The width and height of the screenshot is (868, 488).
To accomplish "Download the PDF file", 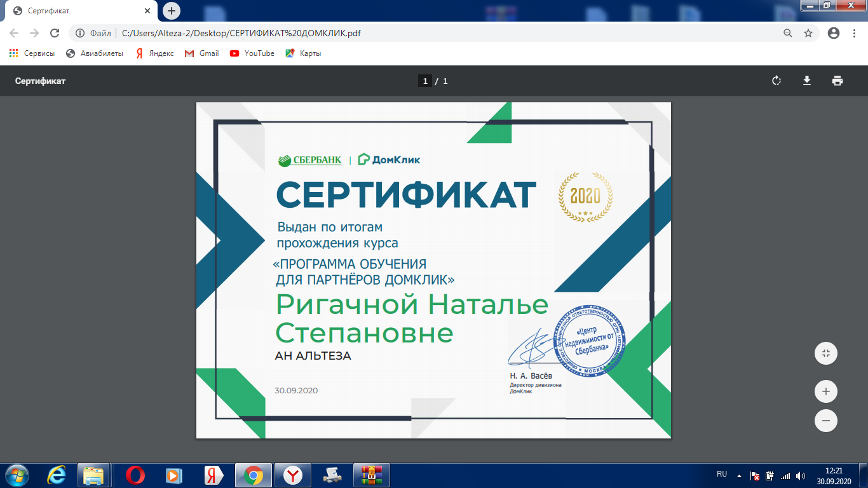I will (807, 81).
